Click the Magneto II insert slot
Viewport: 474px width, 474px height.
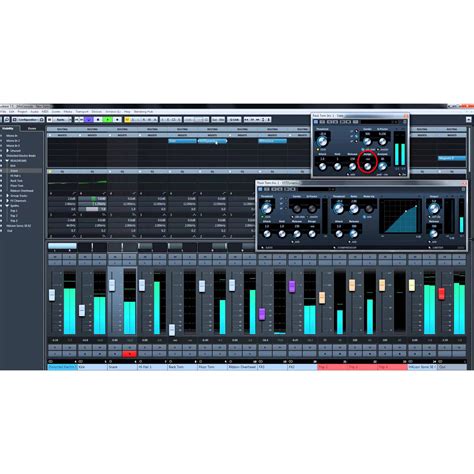coord(451,158)
